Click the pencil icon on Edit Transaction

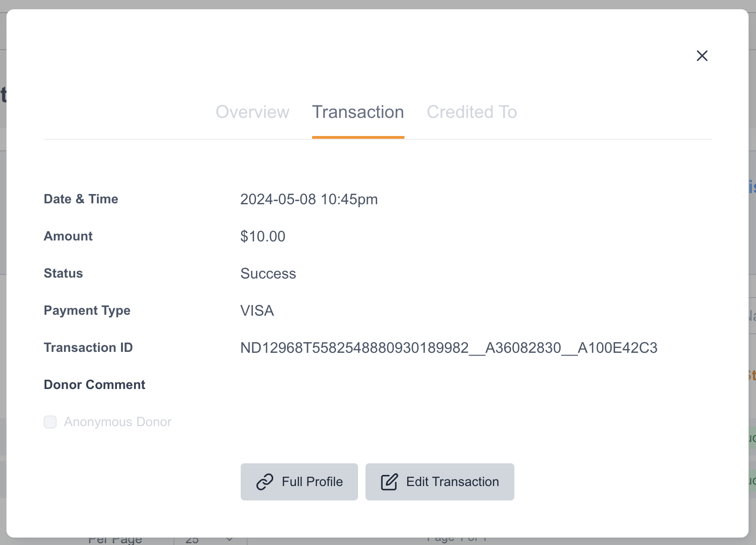click(x=389, y=482)
